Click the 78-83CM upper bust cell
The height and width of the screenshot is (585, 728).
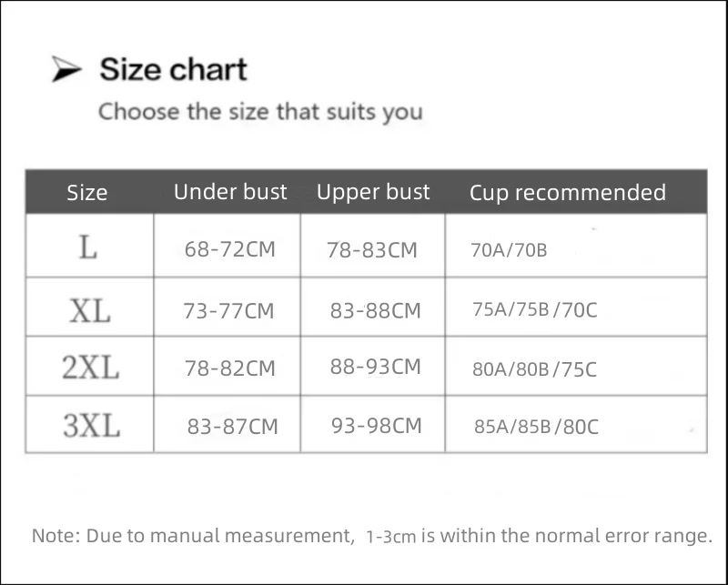[x=372, y=250]
